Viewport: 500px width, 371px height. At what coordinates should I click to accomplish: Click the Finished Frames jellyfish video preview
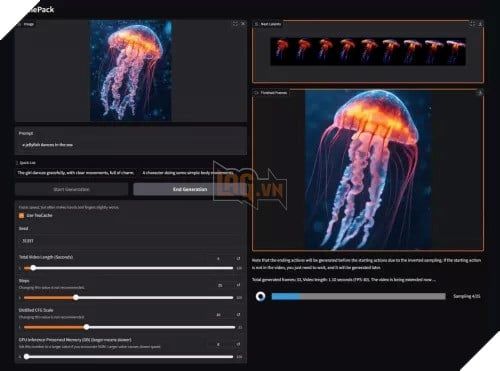[x=369, y=169]
